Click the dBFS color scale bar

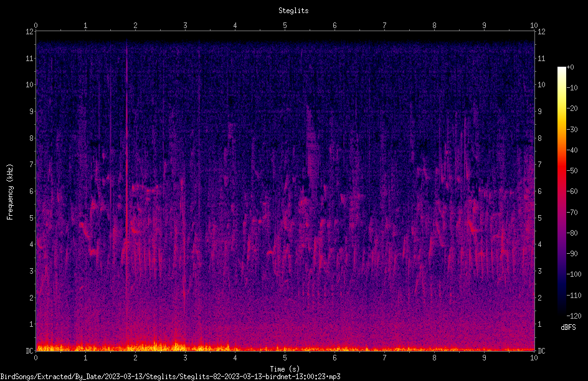tap(561, 191)
